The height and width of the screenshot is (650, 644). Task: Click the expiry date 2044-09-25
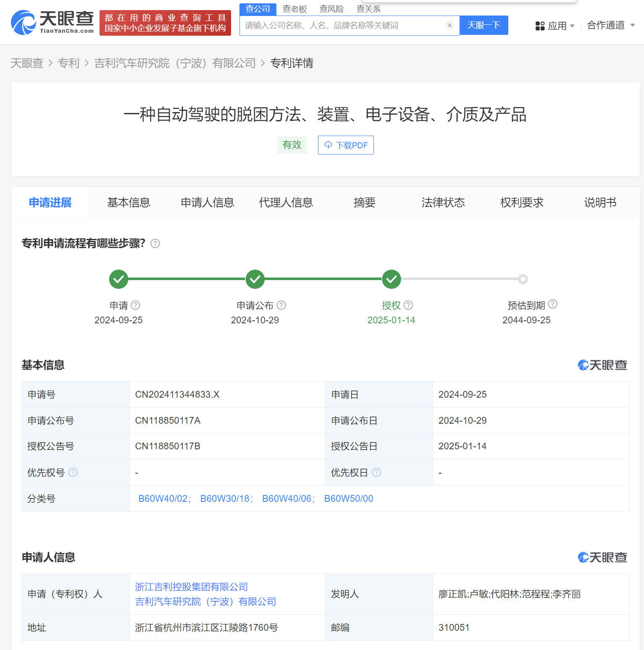pyautogui.click(x=526, y=320)
